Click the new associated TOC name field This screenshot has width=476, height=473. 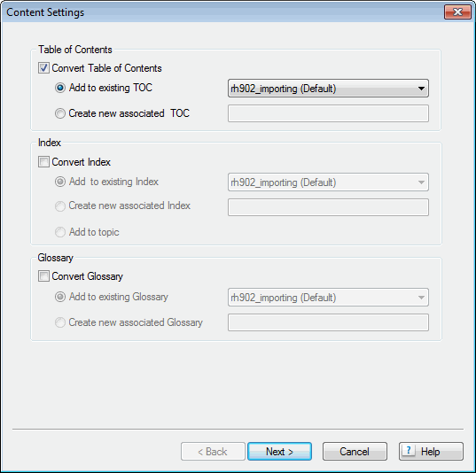328,113
